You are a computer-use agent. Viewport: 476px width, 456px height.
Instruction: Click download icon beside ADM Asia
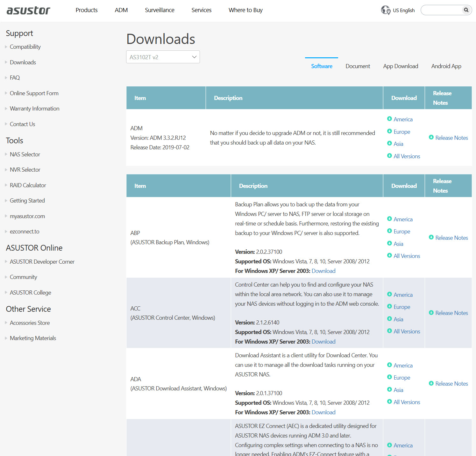[389, 143]
